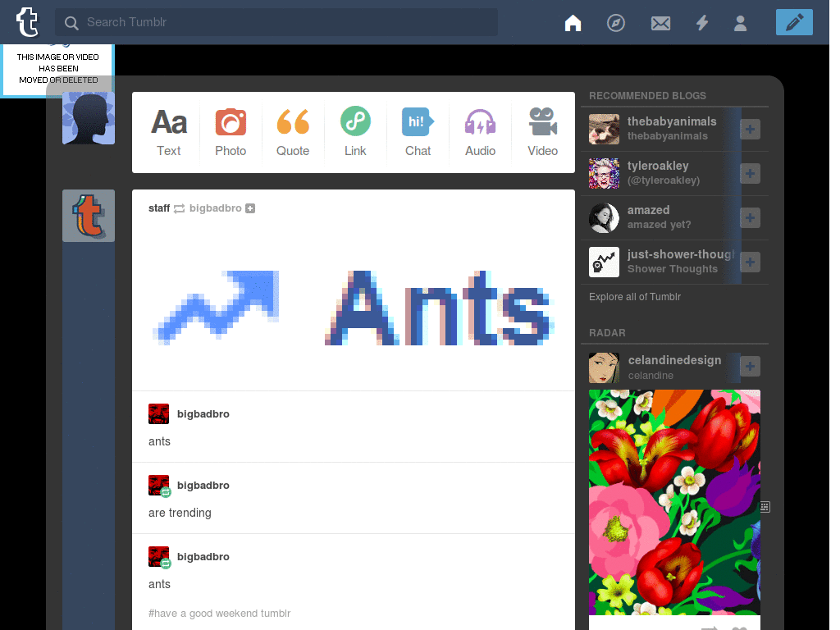Follow bigbadbro using the plus icon
Image resolution: width=840 pixels, height=630 pixels.
tap(250, 208)
